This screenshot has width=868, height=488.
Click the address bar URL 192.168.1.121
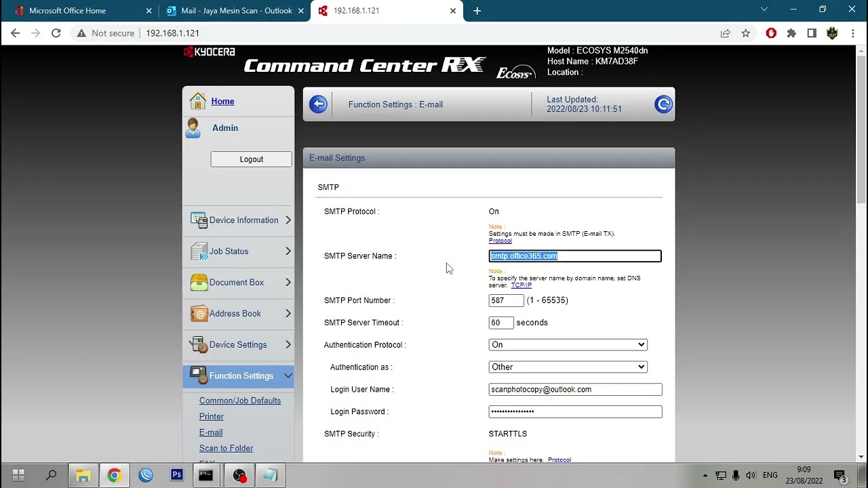point(172,33)
